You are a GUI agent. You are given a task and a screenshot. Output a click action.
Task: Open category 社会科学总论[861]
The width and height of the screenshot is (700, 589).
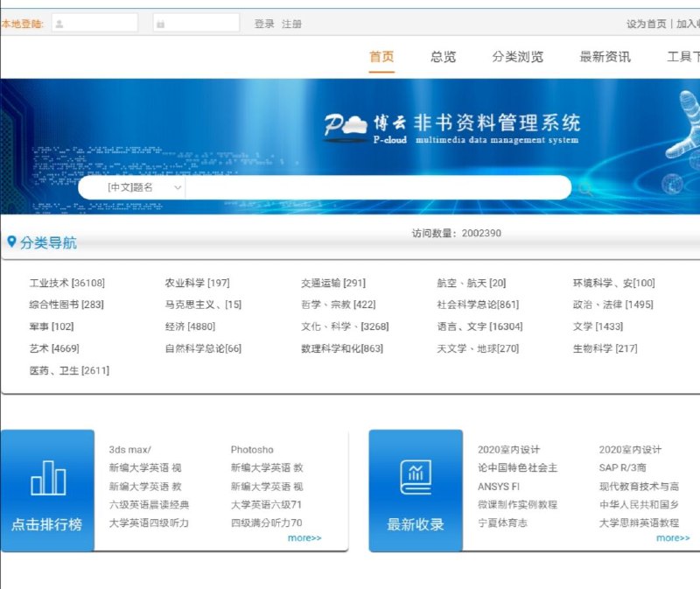coord(478,305)
